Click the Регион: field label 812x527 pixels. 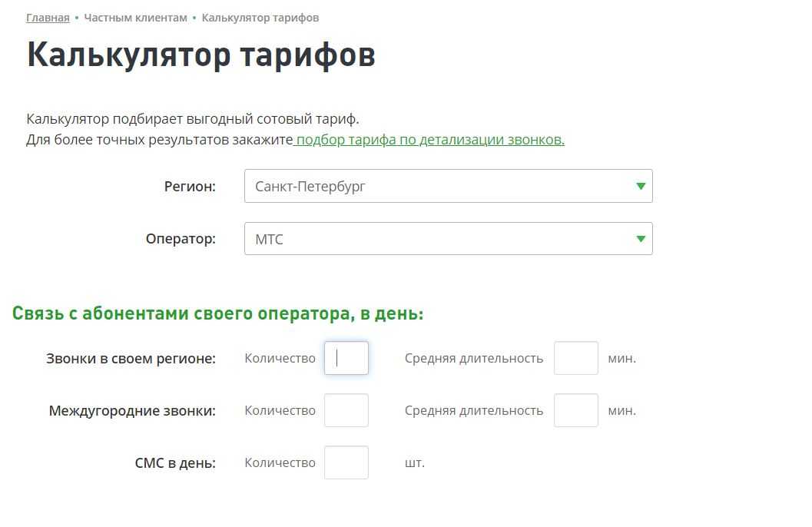pos(190,187)
